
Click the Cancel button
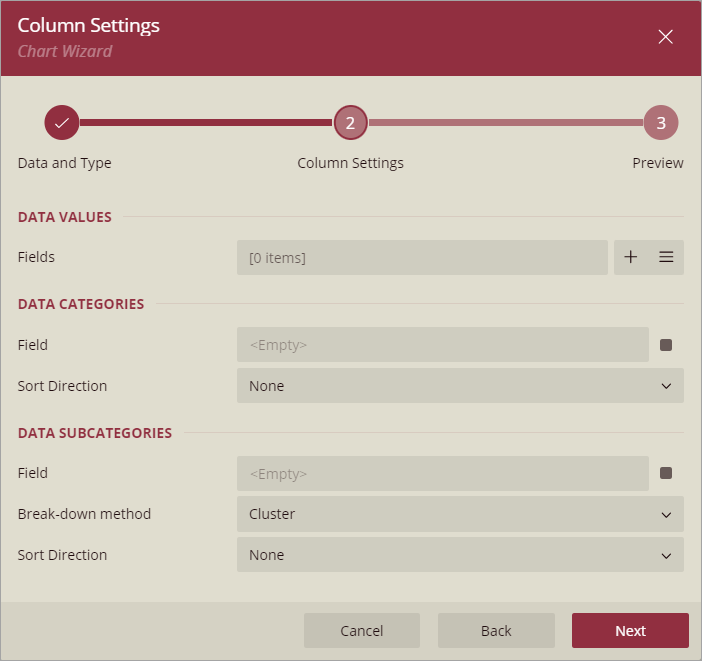[x=362, y=631]
